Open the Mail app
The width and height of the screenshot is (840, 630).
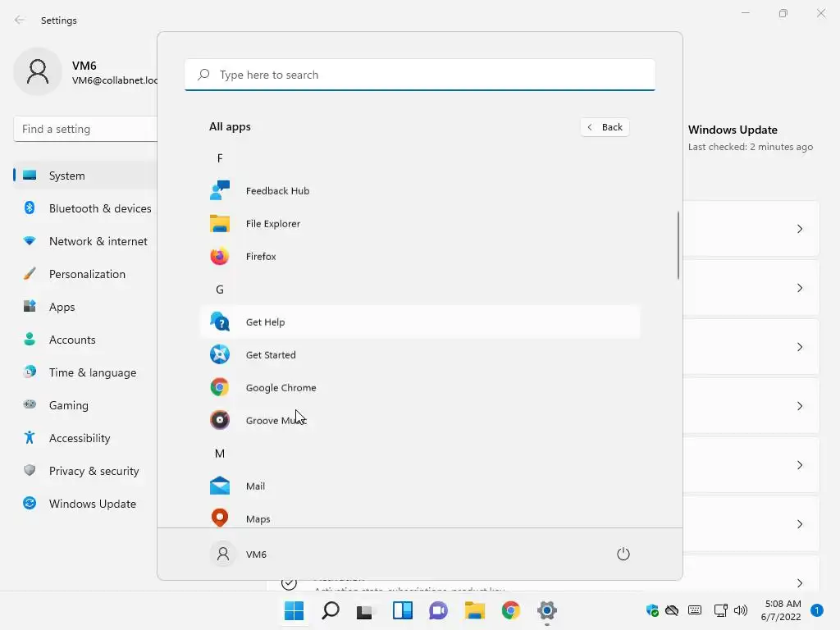[420, 486]
